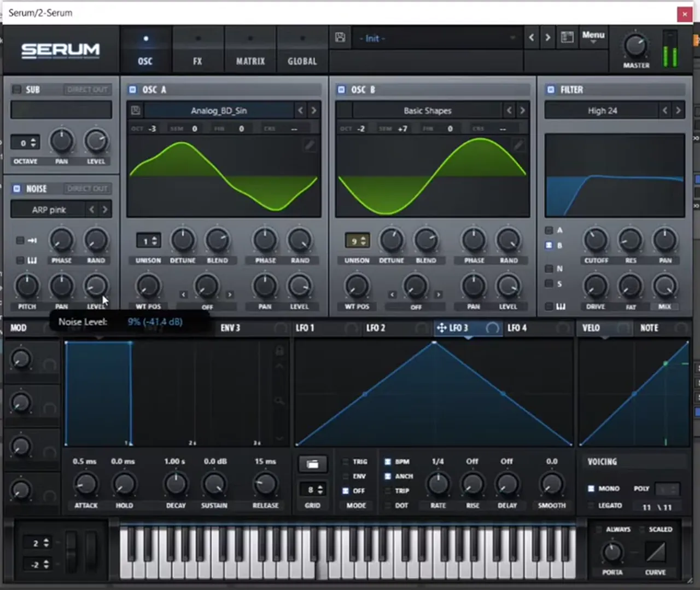Image resolution: width=700 pixels, height=590 pixels.
Task: Click the noise one-shot arrow icon
Action: coord(32,240)
